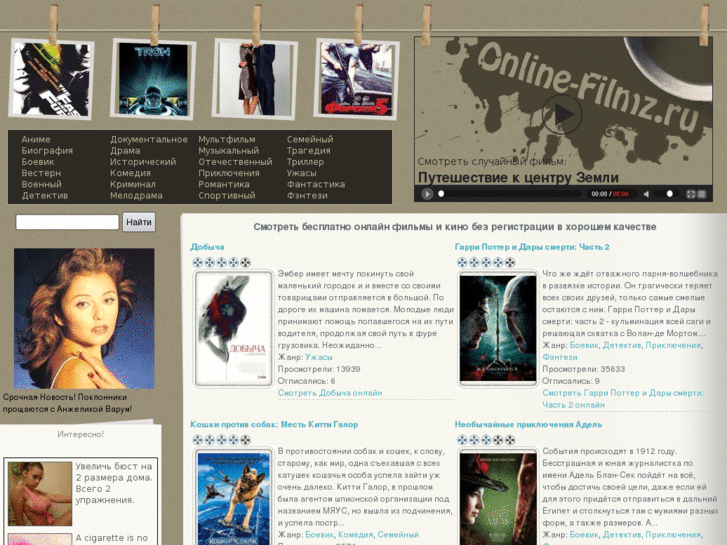This screenshot has height=545, width=727.
Task: Go to Мультфильм genre
Action: coord(227,139)
